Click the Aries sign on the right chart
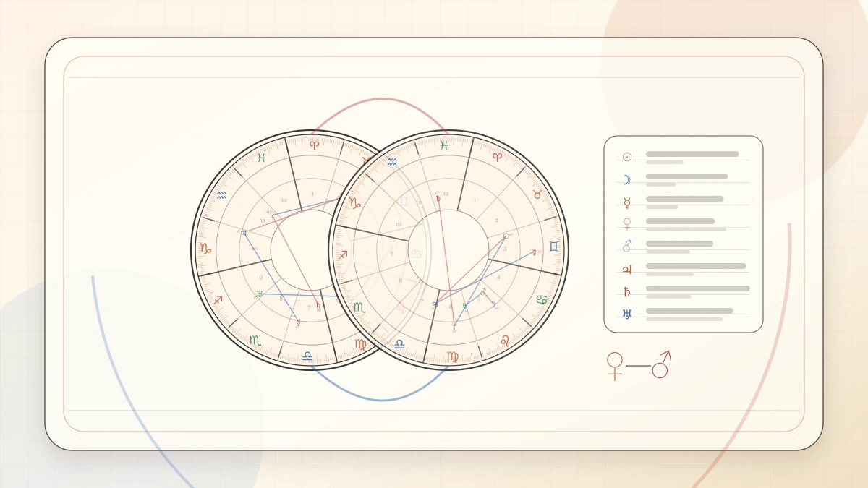This screenshot has height=488, width=868. [497, 156]
